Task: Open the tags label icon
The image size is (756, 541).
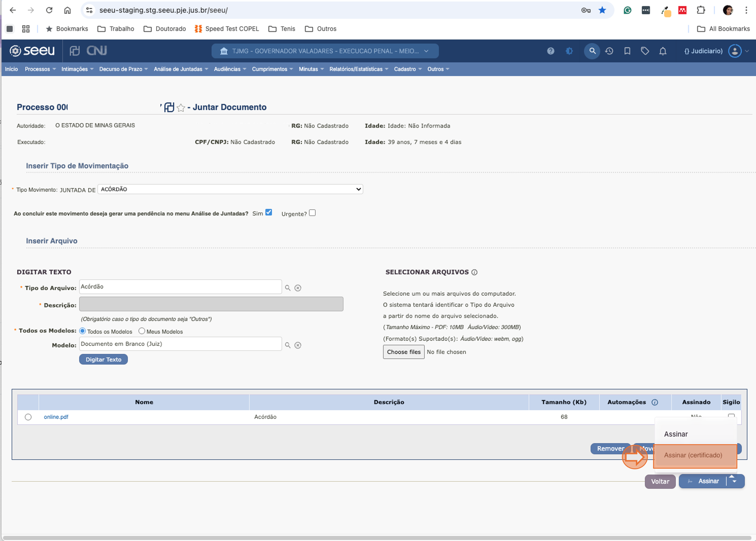Action: pyautogui.click(x=645, y=51)
